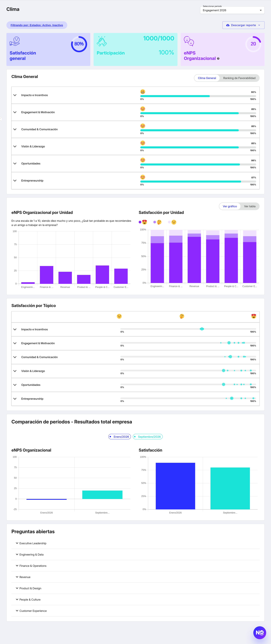
Task: Click the grimace emoji on Impacto e Incentivos bar
Action: 143,92
